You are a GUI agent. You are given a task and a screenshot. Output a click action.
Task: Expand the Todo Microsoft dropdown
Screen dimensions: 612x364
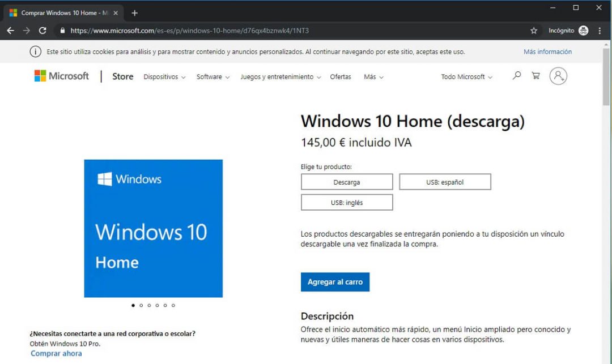(466, 76)
